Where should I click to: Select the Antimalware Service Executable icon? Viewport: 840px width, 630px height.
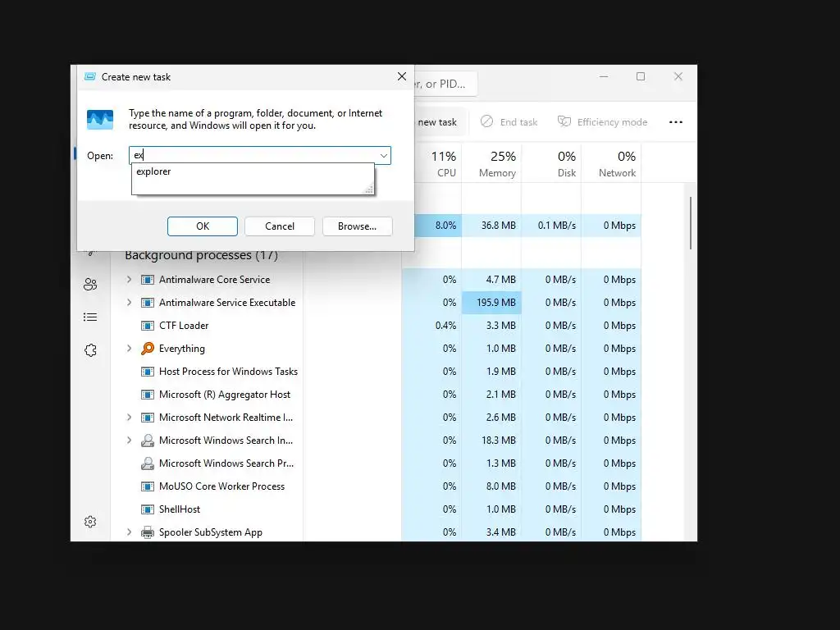[x=148, y=303]
